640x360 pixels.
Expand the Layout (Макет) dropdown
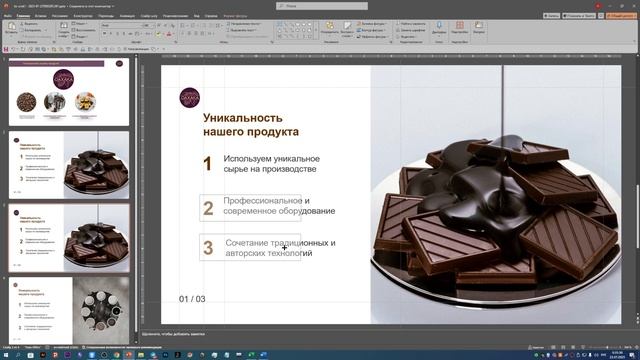pos(80,23)
